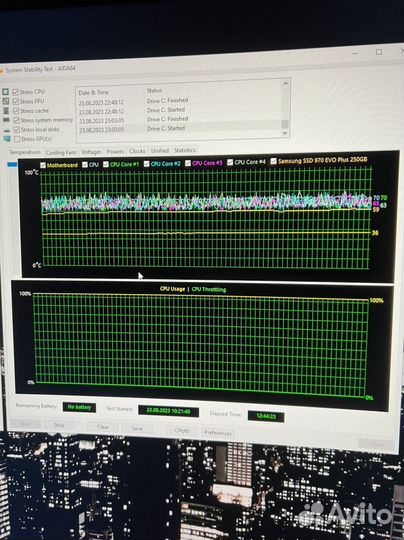Click the No battery status field
The height and width of the screenshot is (540, 404).
point(79,407)
